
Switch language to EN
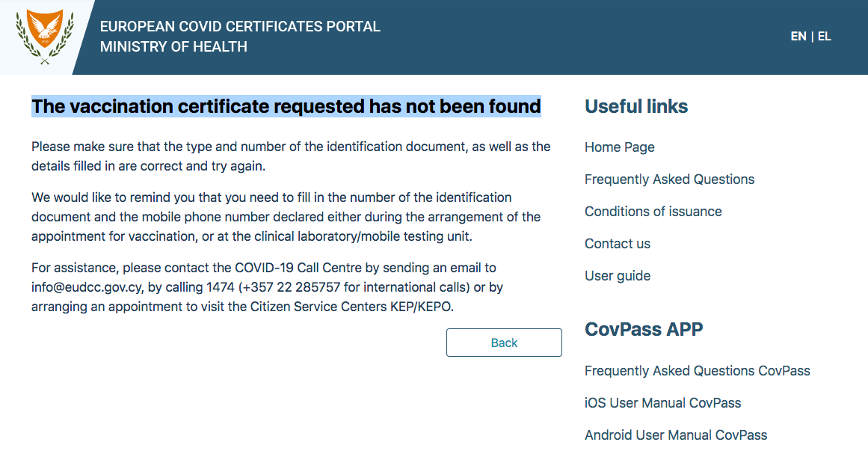click(798, 37)
